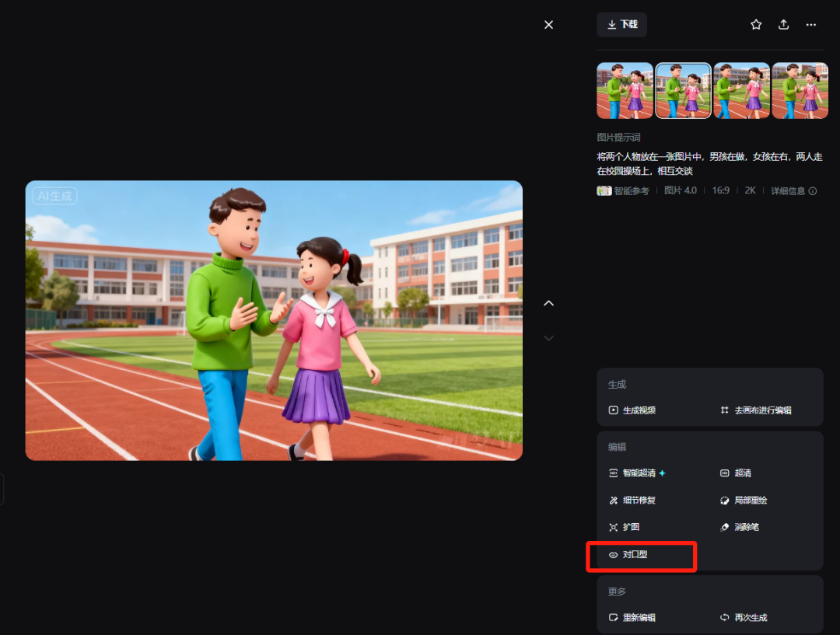
Task: Close the image preview with X
Action: point(548,25)
